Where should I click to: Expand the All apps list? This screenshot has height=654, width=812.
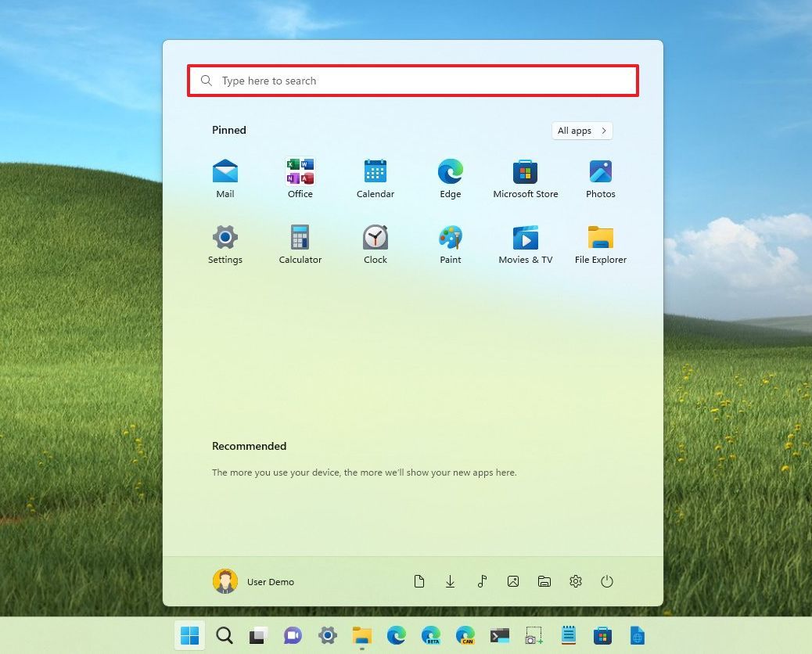(582, 131)
